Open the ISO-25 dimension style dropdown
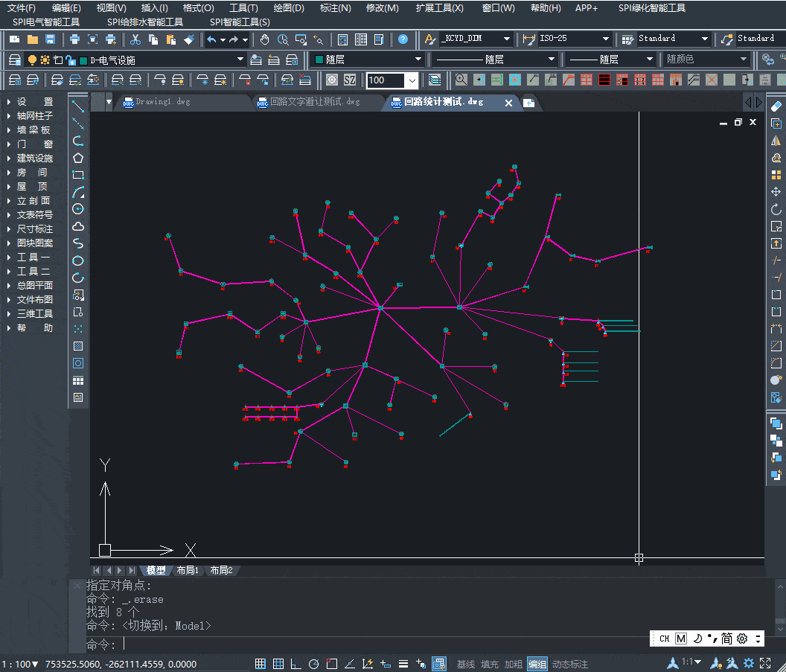Viewport: 786px width, 672px height. click(x=605, y=39)
